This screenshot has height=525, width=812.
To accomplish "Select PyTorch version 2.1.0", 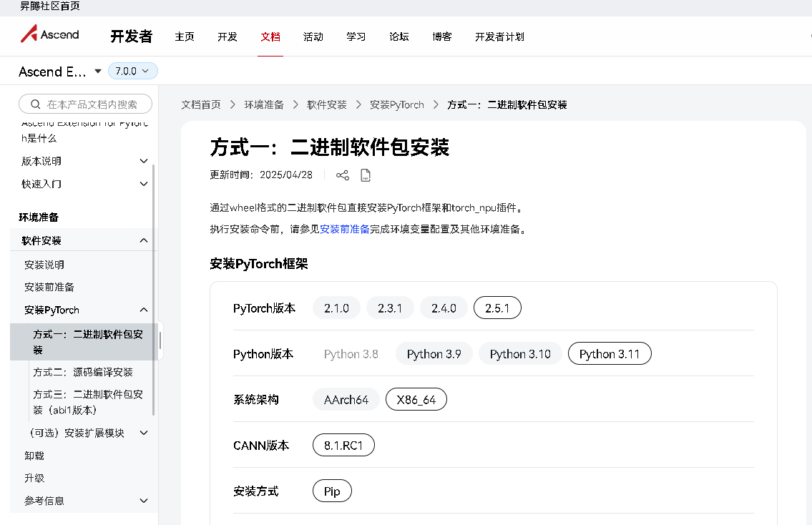I will coord(336,308).
